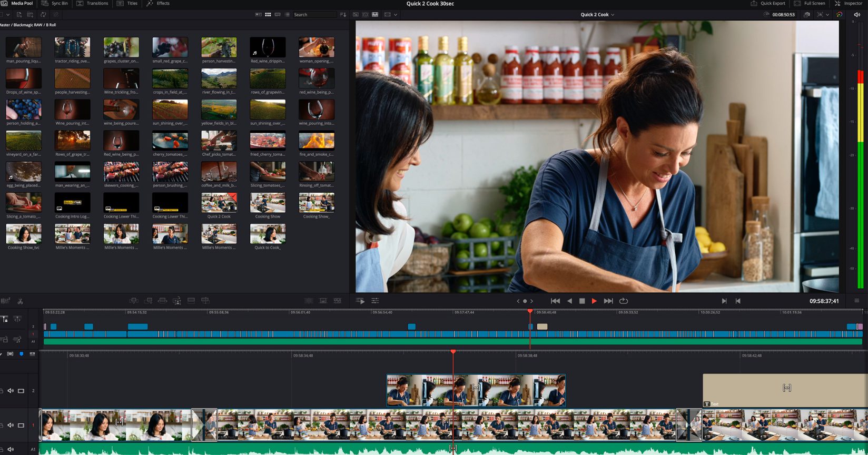
Task: Click the jog wheel dot control
Action: click(x=525, y=301)
